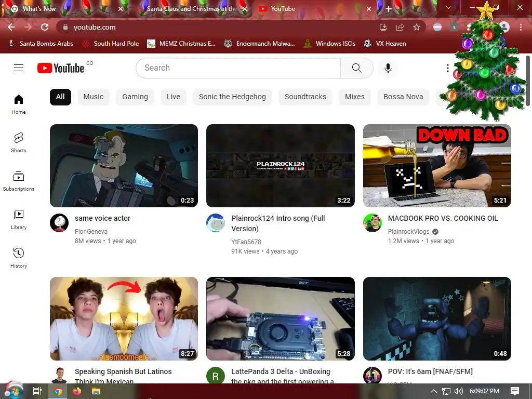Visit Flor Geneva channel name link
Image resolution: width=532 pixels, height=399 pixels.
click(x=91, y=231)
